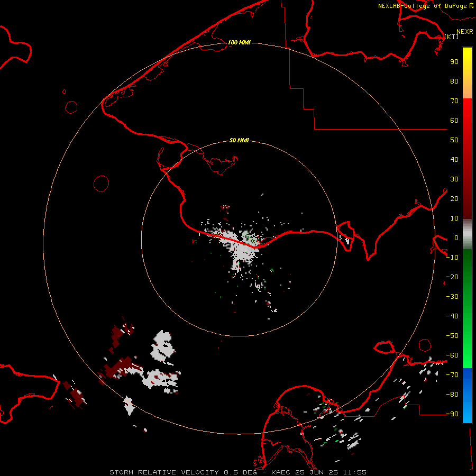Click the -50 value on the color scale
This screenshot has height=476, width=476.
(x=452, y=336)
